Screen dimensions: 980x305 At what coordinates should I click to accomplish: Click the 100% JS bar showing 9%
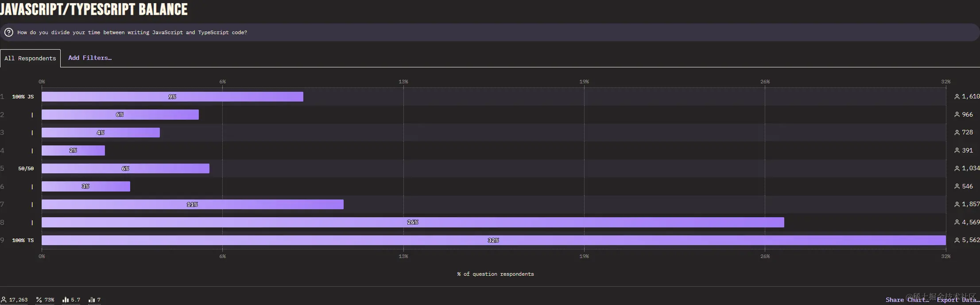(x=172, y=97)
